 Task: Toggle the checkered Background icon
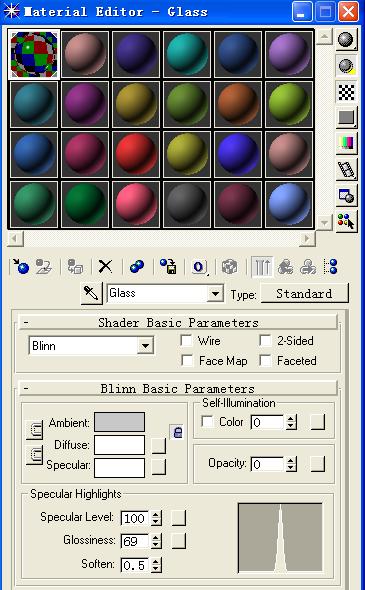pyautogui.click(x=346, y=92)
